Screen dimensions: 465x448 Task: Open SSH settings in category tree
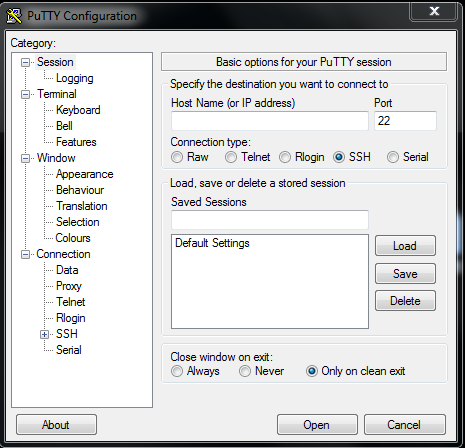pyautogui.click(x=67, y=334)
